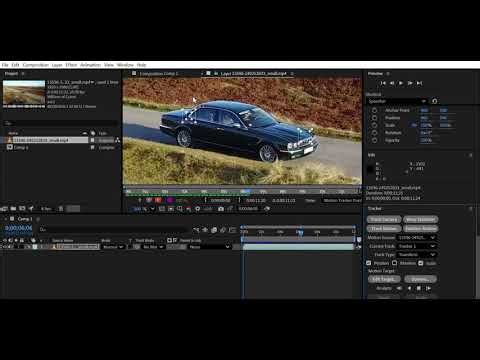Click the Opacity value field
Viewport: 480px width, 360px height.
point(426,140)
